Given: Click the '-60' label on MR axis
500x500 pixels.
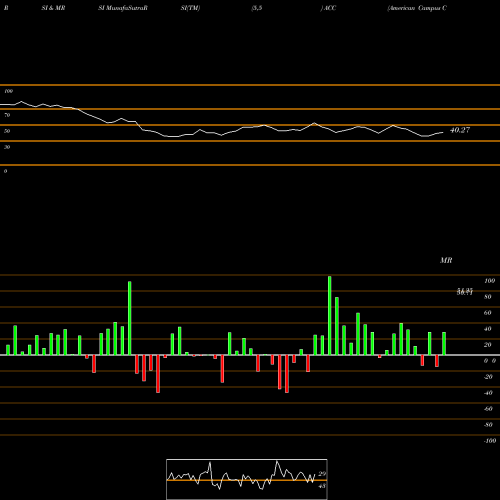Looking at the screenshot, I should [x=488, y=409].
